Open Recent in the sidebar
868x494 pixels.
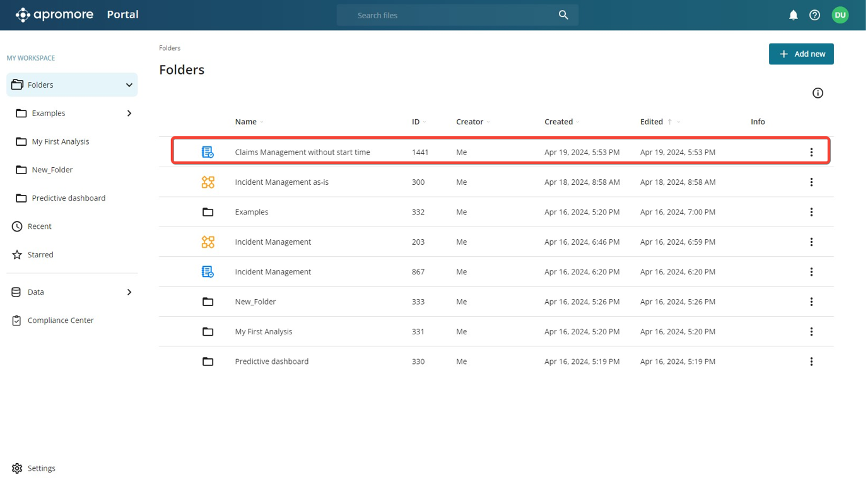[40, 226]
